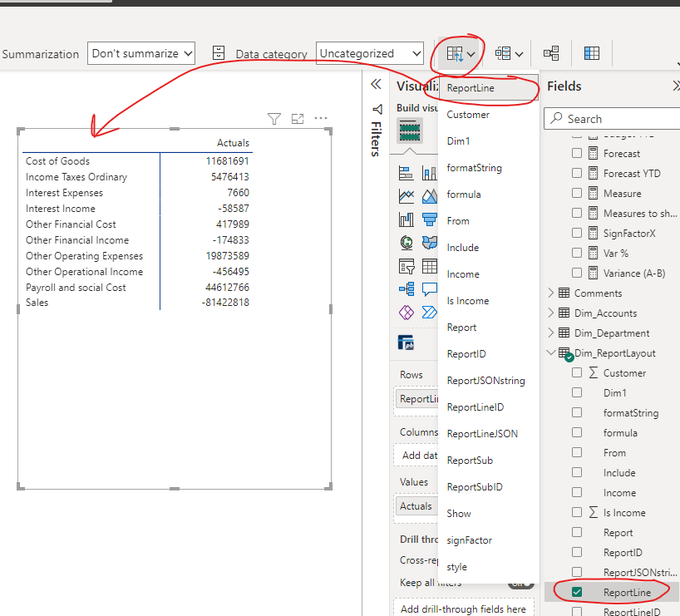Image resolution: width=680 pixels, height=616 pixels.
Task: Select the decomposition tree visual icon
Action: pos(406,289)
